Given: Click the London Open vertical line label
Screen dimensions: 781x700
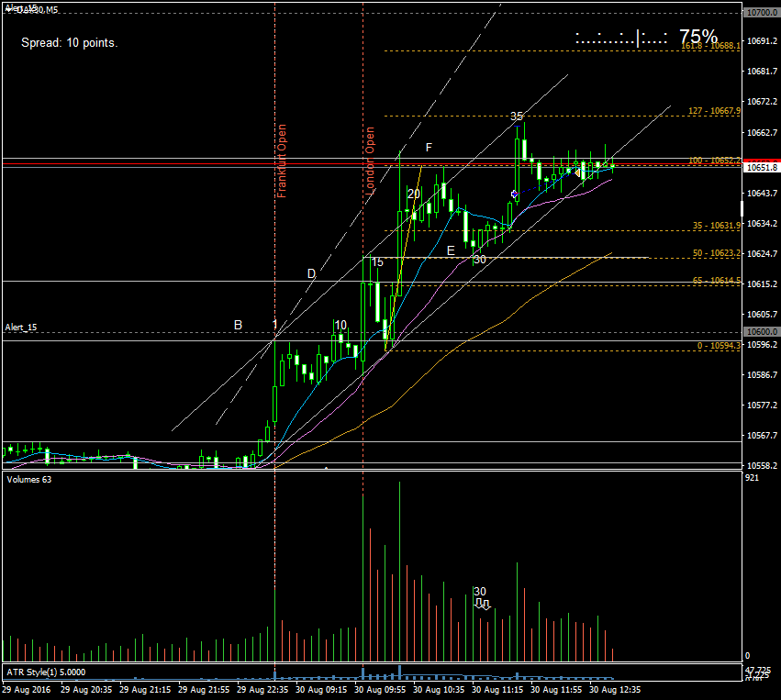Looking at the screenshot, I should (372, 161).
